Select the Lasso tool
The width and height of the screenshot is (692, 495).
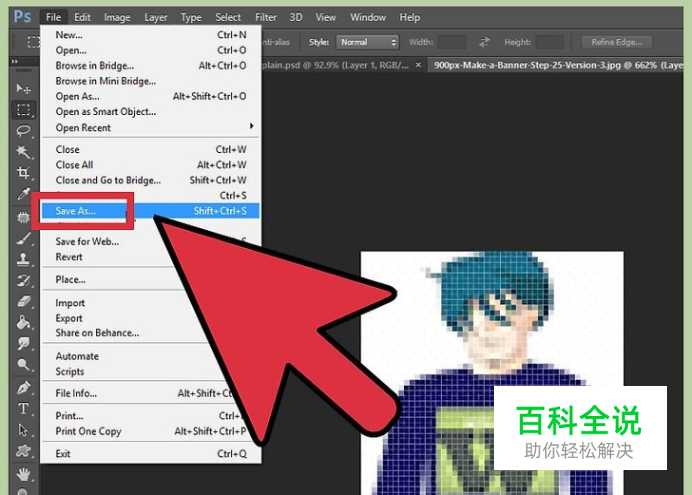(23, 131)
